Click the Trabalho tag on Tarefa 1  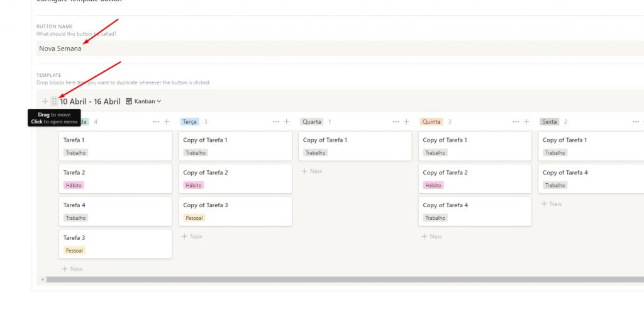pos(75,153)
